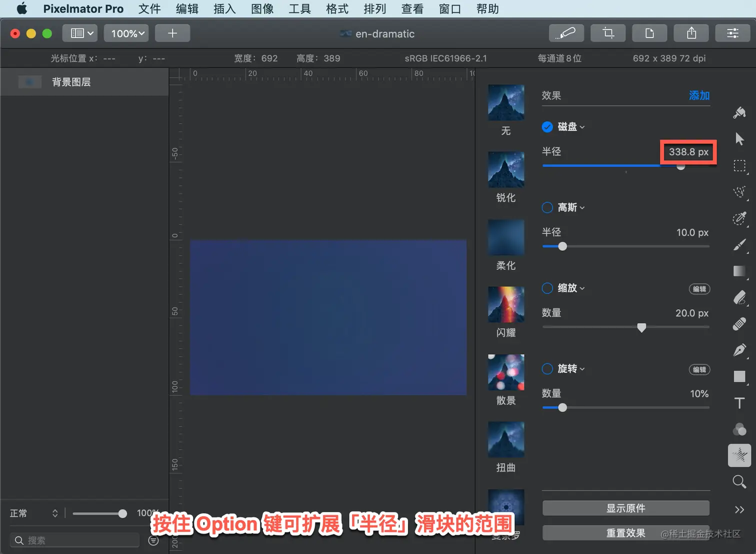Screen dimensions: 756x554
Task: Select the Paint brush tool
Action: [x=739, y=245]
